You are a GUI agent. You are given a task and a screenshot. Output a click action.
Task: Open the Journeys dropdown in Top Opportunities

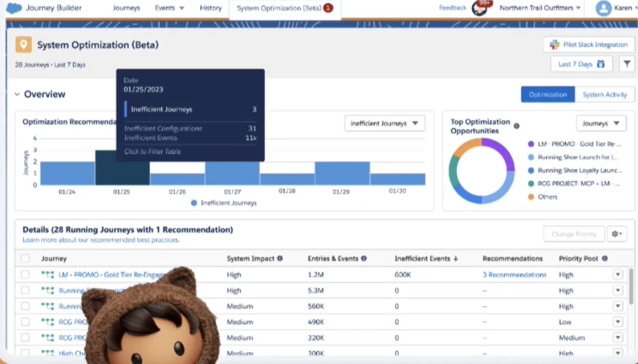[x=601, y=123]
